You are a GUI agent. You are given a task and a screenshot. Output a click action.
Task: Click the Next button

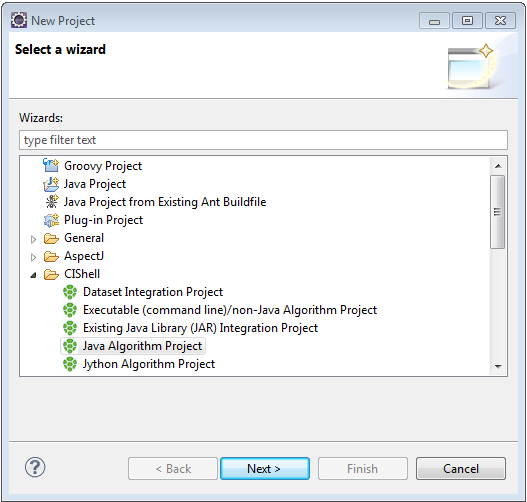pos(265,468)
